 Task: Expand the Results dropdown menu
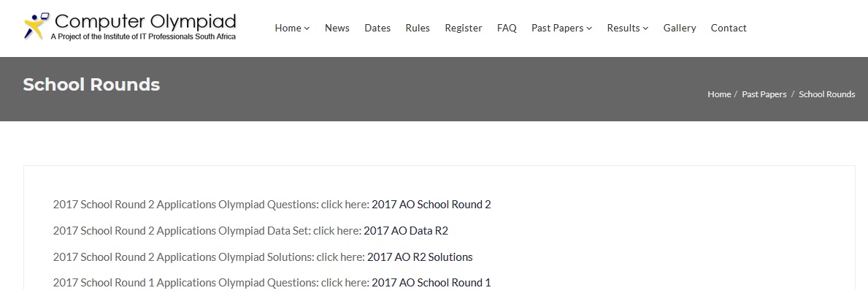click(628, 28)
